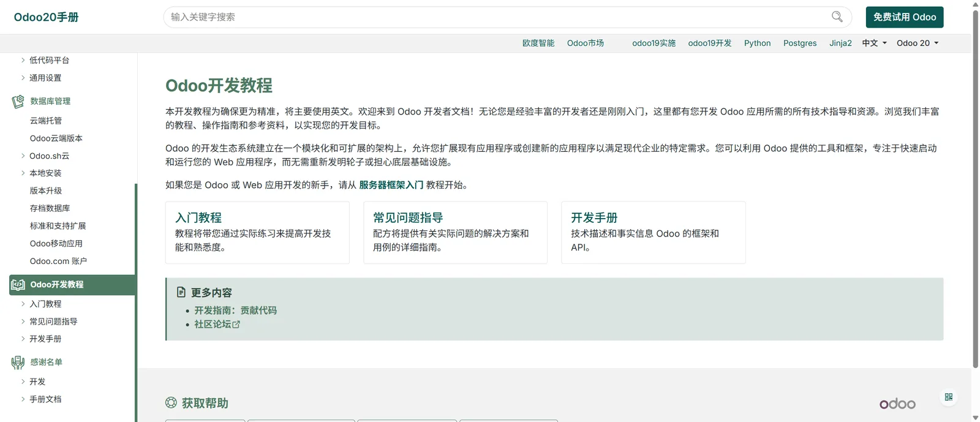The image size is (980, 422).
Task: Click the Odoo开发教程 page title
Action: [219, 85]
